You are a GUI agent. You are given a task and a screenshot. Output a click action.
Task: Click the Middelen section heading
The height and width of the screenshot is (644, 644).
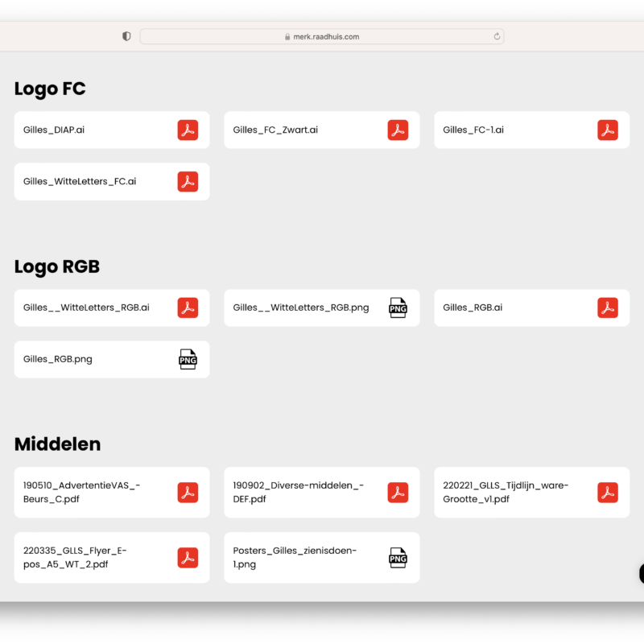(57, 444)
